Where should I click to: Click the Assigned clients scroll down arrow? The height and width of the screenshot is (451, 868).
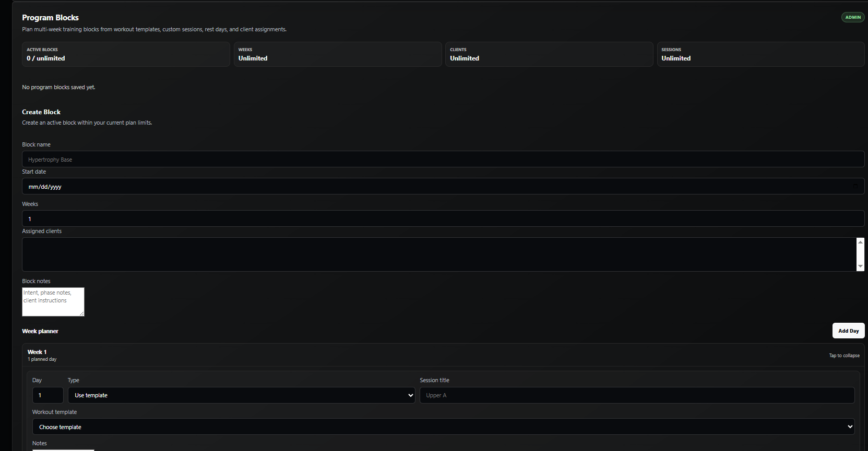pyautogui.click(x=860, y=266)
